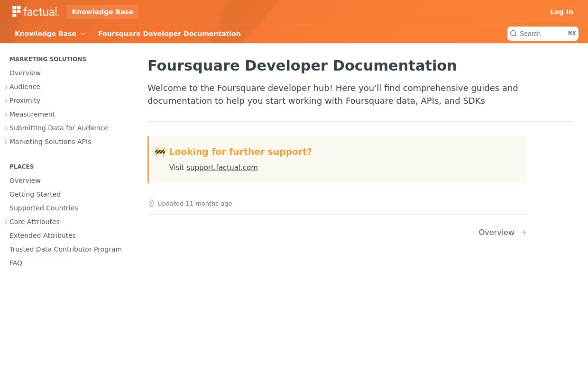
Task: Open Getting Started page
Action: [35, 194]
